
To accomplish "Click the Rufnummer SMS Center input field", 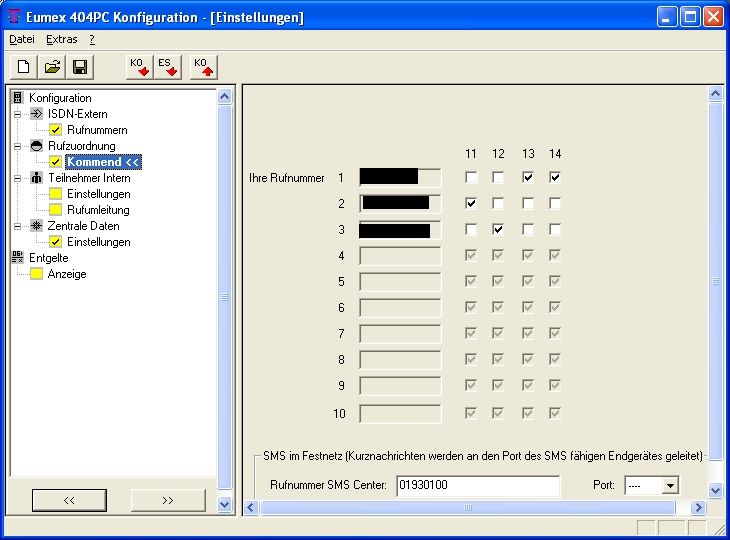I will point(478,485).
